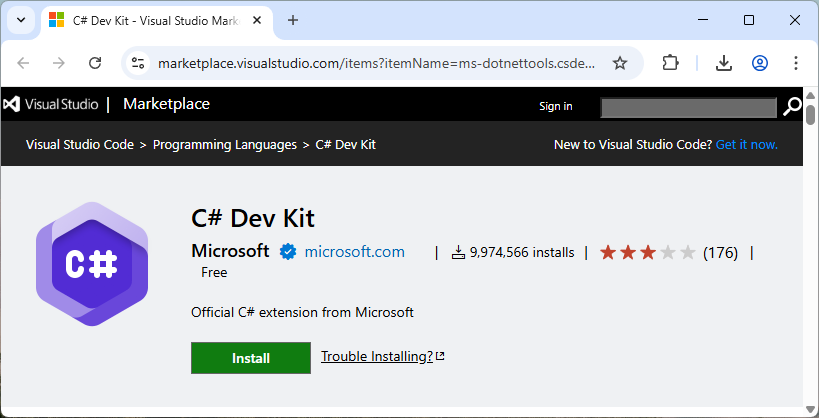Open the microsoft.com domain link
Screen dimensions: 819x418
pyautogui.click(x=354, y=252)
